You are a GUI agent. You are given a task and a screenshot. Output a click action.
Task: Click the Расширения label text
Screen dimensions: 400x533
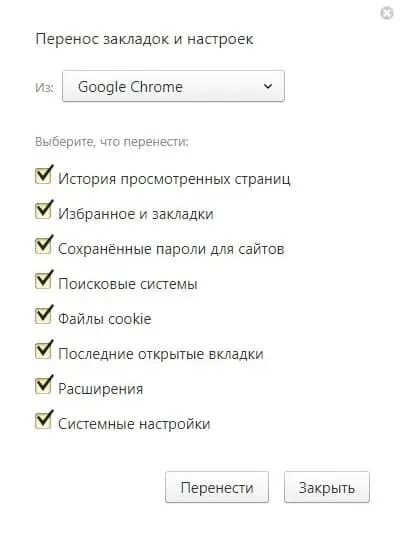point(101,389)
